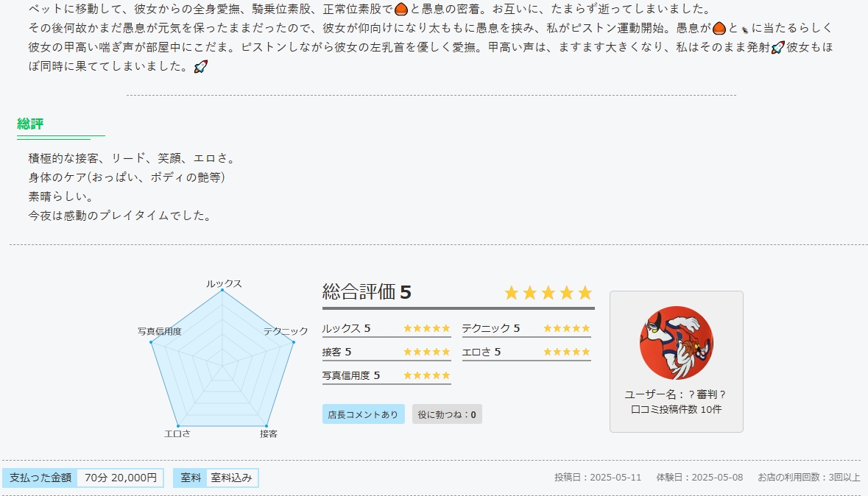The image size is (868, 496).
Task: Click the 口コミ投稿件数 10件 text
Action: pyautogui.click(x=676, y=409)
